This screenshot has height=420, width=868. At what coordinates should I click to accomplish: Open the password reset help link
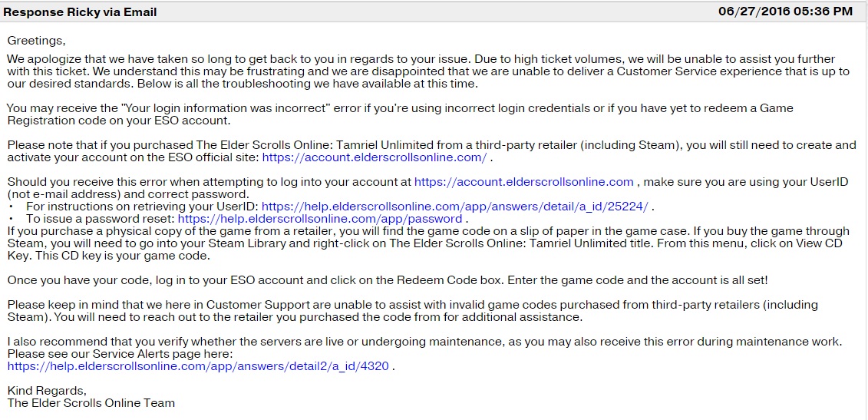[320, 218]
